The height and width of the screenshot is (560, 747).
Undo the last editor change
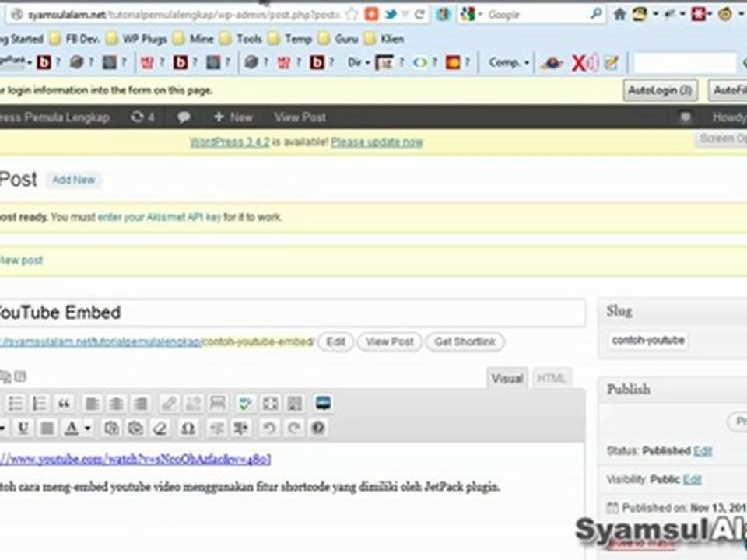269,428
